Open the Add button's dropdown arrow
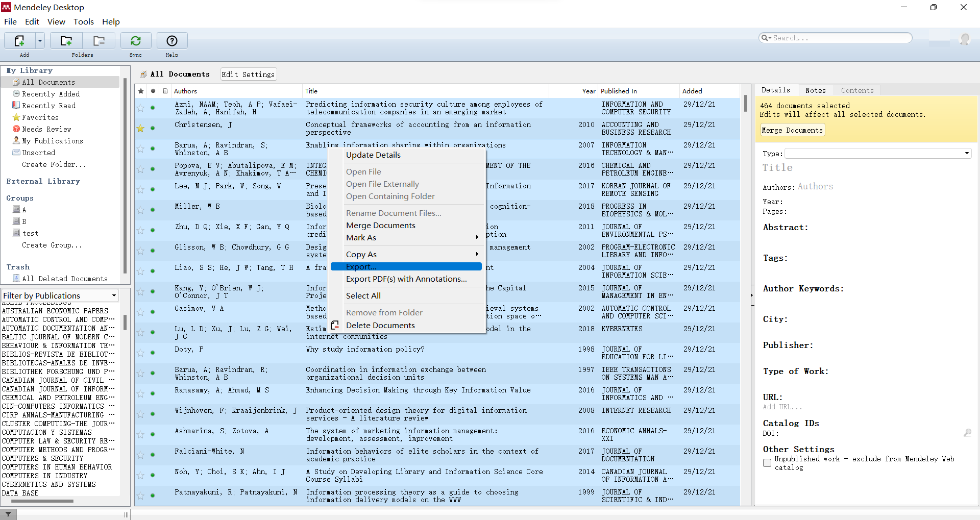Viewport: 980px width, 520px height. 40,41
